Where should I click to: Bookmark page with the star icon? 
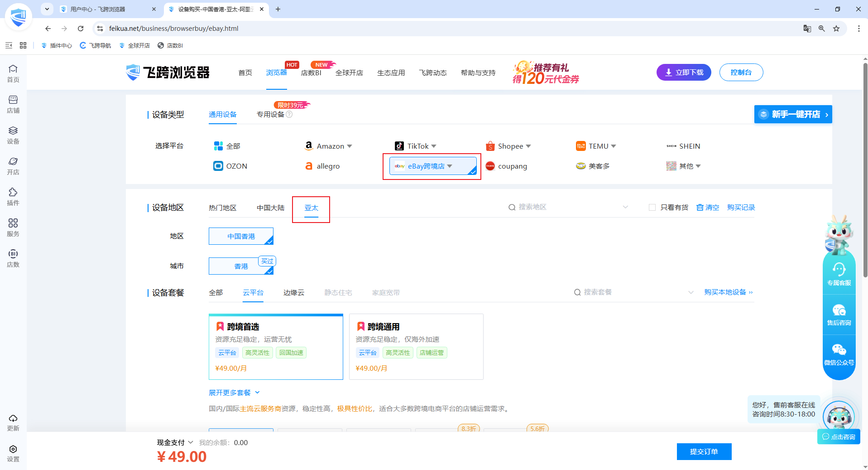(836, 29)
